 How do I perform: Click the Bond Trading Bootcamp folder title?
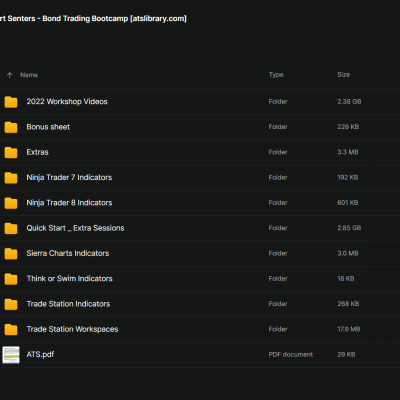tap(93, 19)
